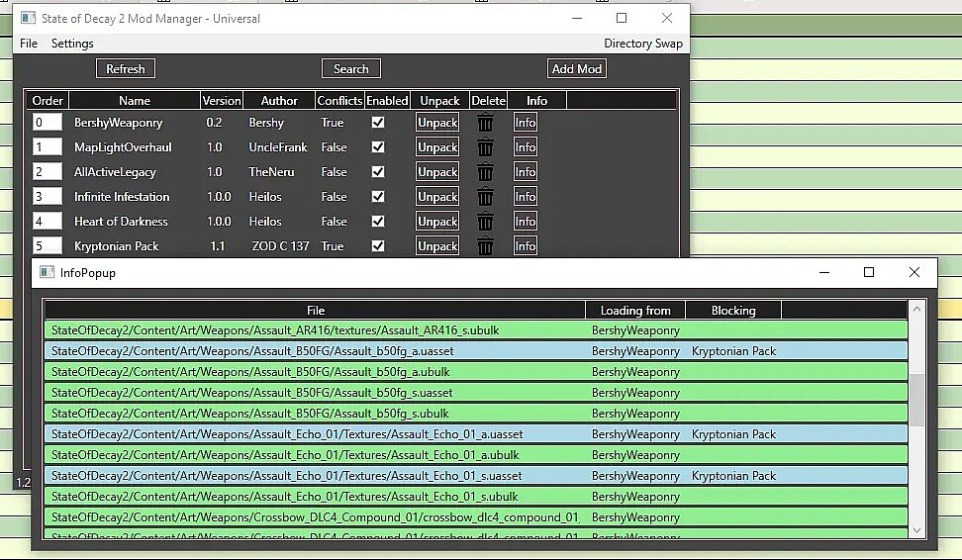Disable the BershyWeaponry mod checkbox
The image size is (962, 560).
(x=378, y=122)
